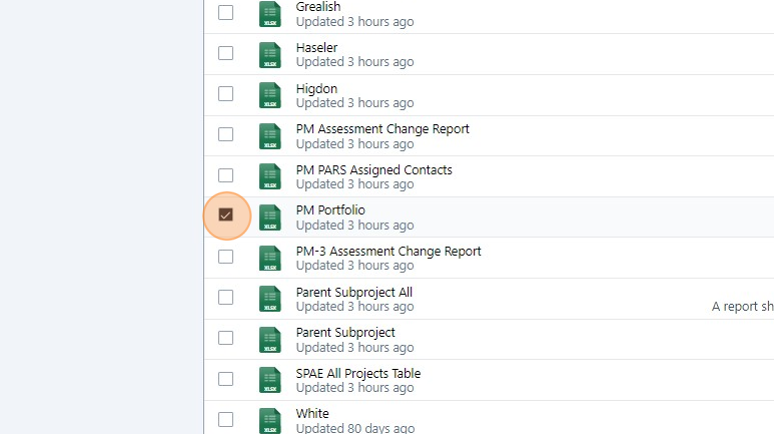Check the Haseler row checkbox
The height and width of the screenshot is (434, 774).
tap(226, 53)
